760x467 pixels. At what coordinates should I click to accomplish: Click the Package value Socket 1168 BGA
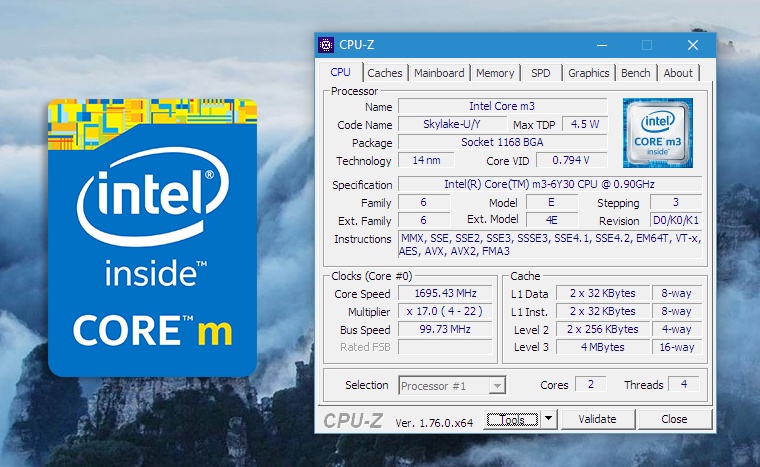tap(502, 142)
